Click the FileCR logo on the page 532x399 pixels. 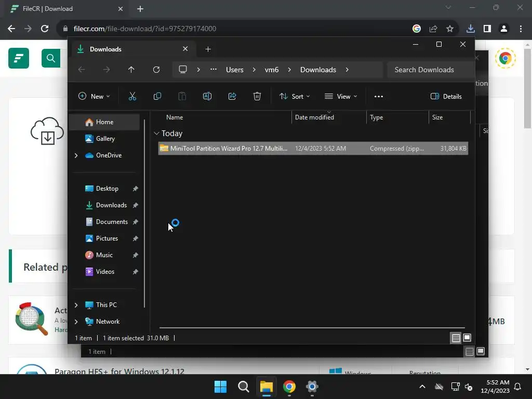click(x=19, y=58)
